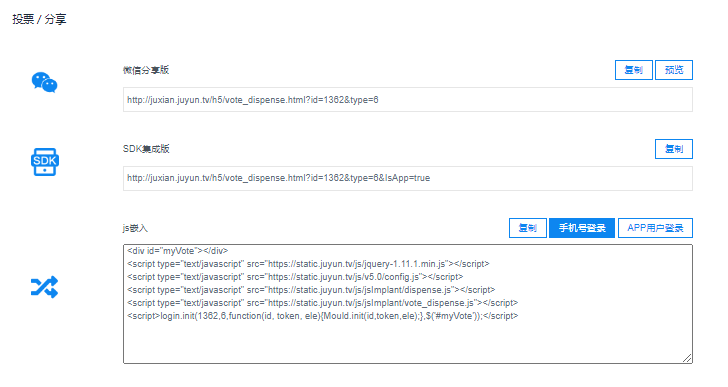The width and height of the screenshot is (728, 387).
Task: Click the login.init script line
Action: click(323, 316)
